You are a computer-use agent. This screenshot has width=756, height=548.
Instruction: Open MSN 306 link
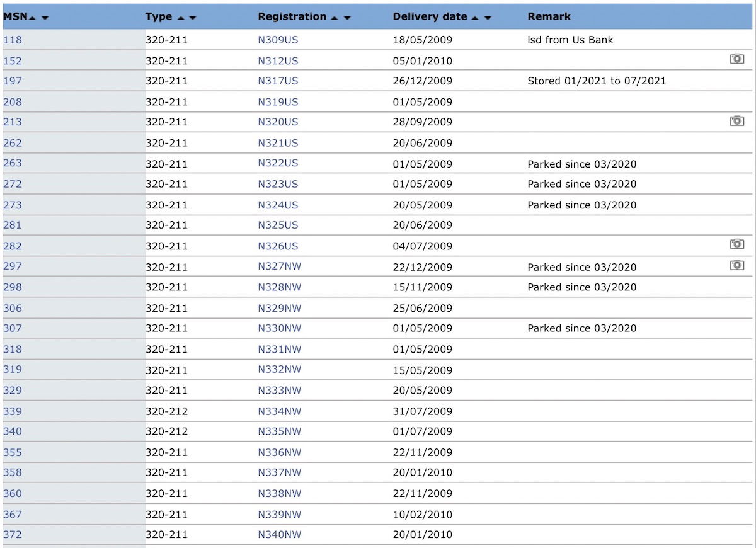click(12, 308)
